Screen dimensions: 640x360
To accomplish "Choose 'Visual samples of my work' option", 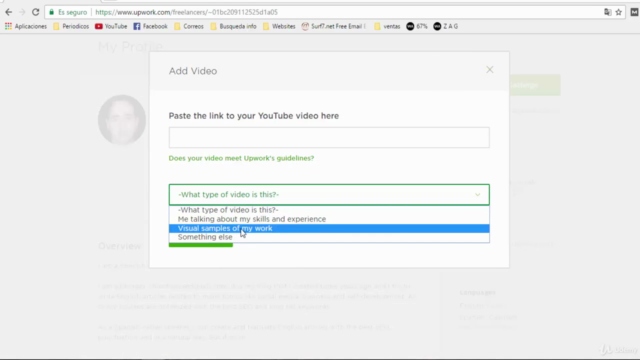I will click(x=329, y=228).
